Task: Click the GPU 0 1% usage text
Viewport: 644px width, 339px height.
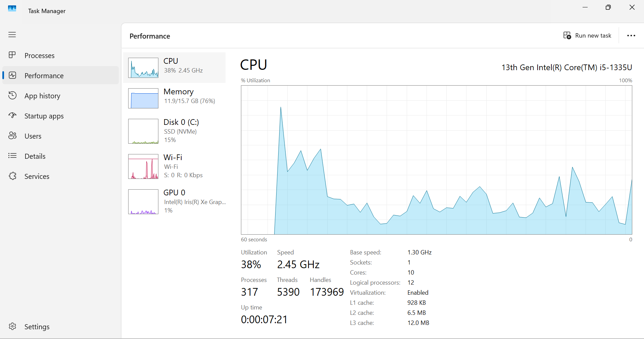Action: point(168,210)
